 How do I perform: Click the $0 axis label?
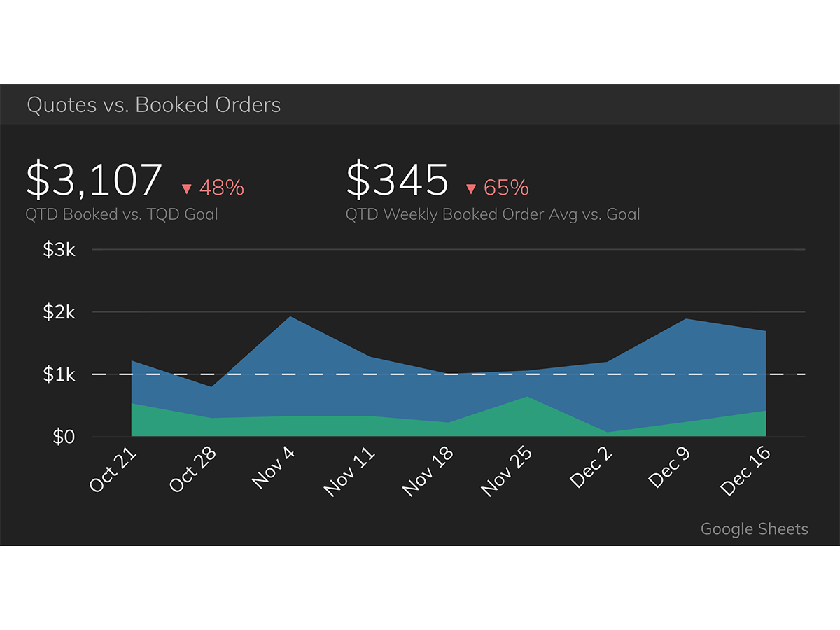(65, 435)
